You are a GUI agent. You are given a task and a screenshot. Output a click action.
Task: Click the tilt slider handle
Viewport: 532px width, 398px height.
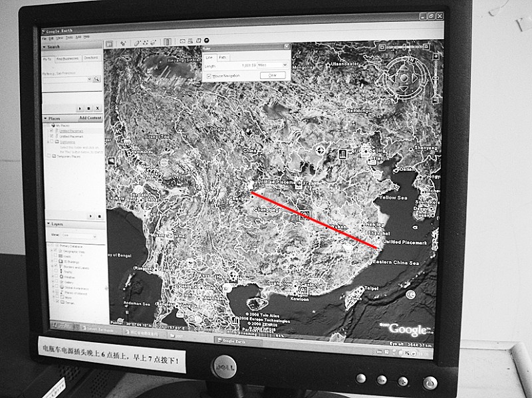[x=404, y=47]
